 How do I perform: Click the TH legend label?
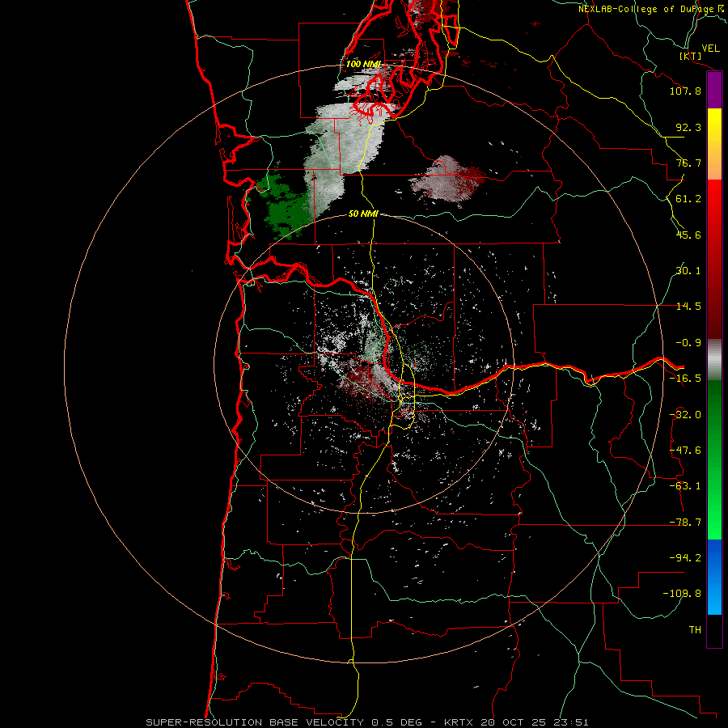click(695, 630)
